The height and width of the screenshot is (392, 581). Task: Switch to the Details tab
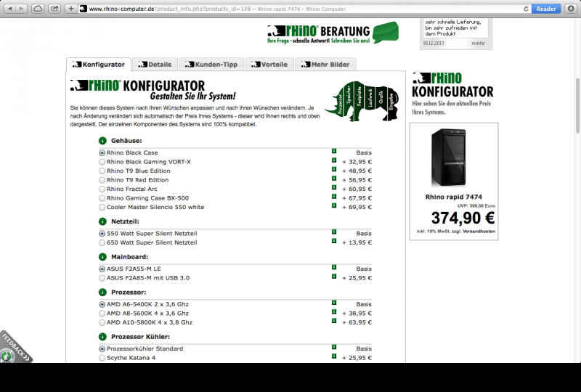click(155, 65)
